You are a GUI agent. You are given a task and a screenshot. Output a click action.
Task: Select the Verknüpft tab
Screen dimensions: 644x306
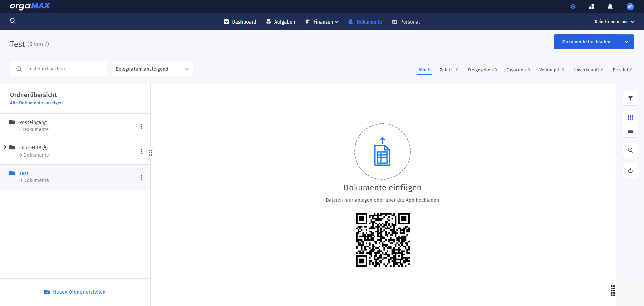pyautogui.click(x=551, y=70)
